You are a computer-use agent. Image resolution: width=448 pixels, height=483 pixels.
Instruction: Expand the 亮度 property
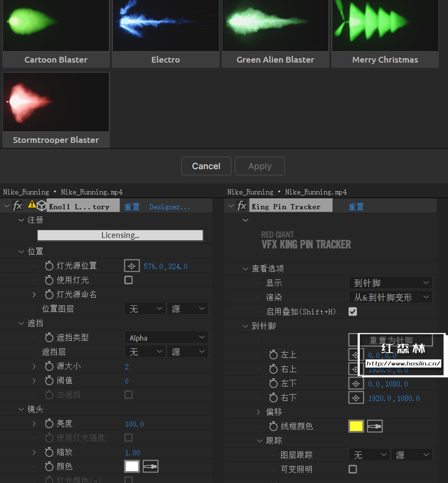(34, 424)
